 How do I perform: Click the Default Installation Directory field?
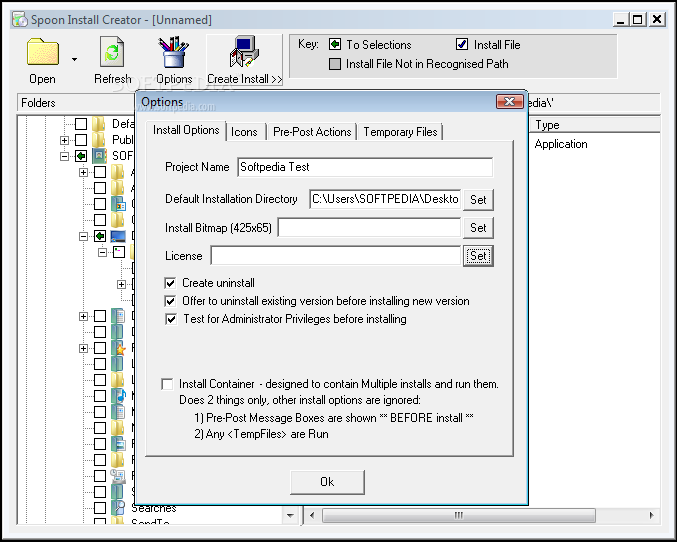click(x=385, y=199)
